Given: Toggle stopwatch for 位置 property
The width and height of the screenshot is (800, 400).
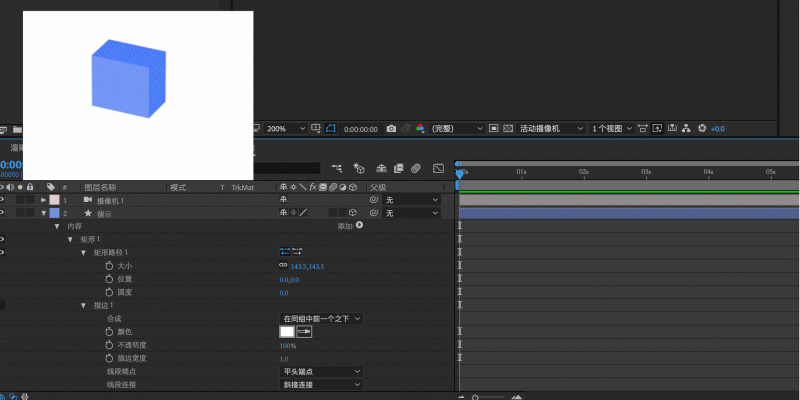Looking at the screenshot, I should (109, 279).
